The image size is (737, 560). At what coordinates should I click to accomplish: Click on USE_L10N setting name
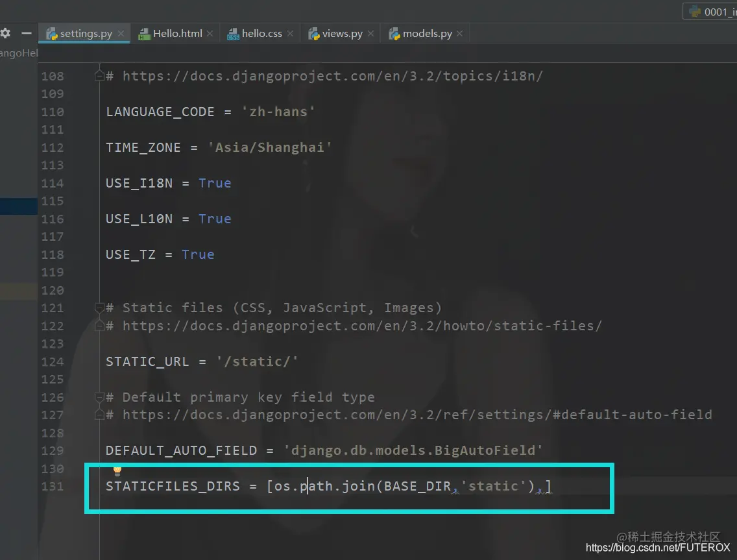[x=139, y=219]
